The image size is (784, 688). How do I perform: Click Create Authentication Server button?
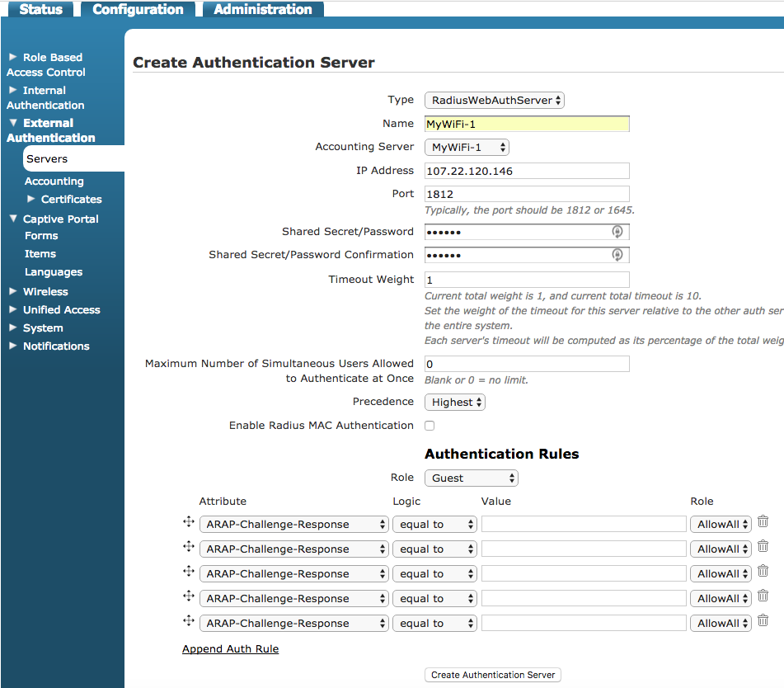(x=493, y=675)
